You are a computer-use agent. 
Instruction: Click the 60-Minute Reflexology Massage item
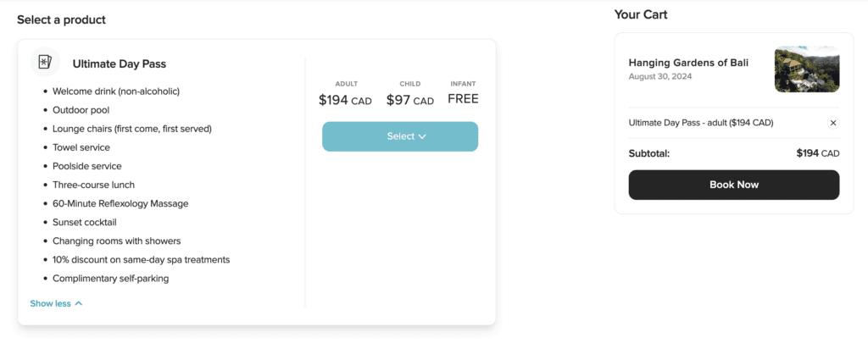coord(120,203)
